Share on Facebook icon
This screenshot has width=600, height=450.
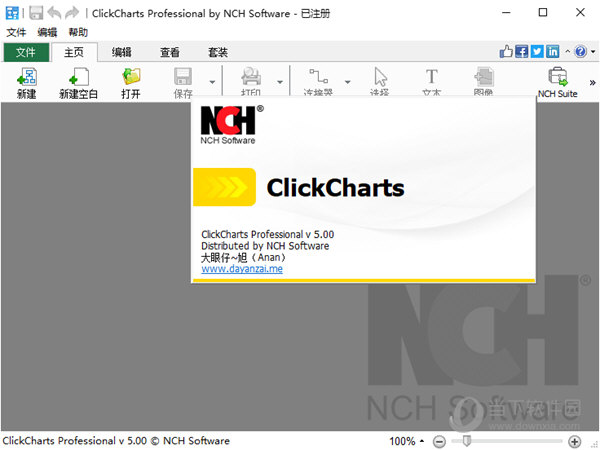[522, 51]
